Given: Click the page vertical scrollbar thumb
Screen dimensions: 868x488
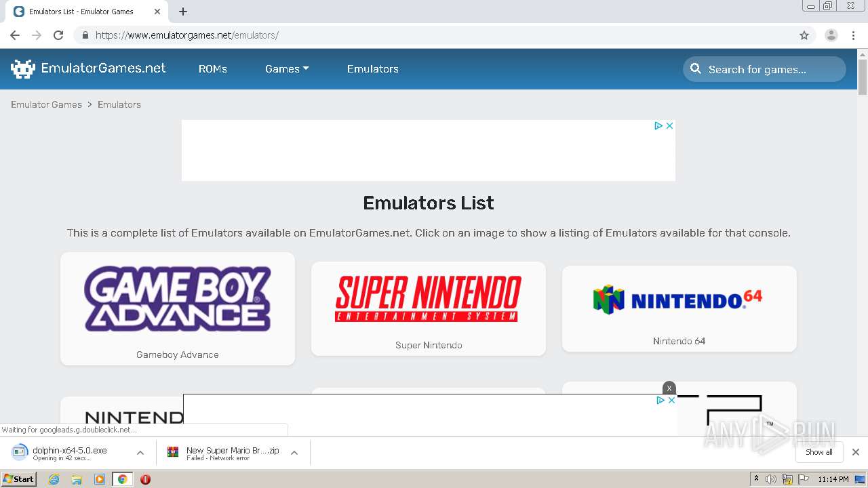Looking at the screenshot, I should [863, 77].
